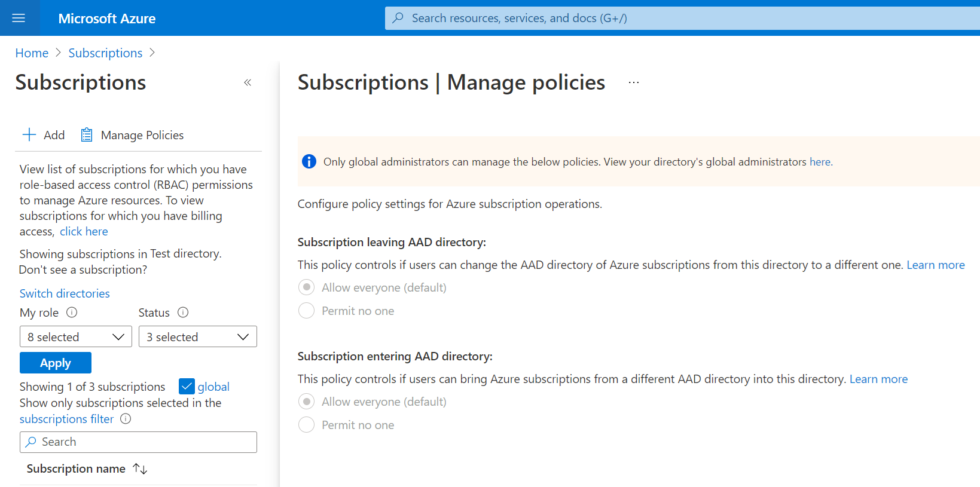The image size is (980, 487).
Task: Focus the Search resources, services, and docs field
Action: coord(682,18)
